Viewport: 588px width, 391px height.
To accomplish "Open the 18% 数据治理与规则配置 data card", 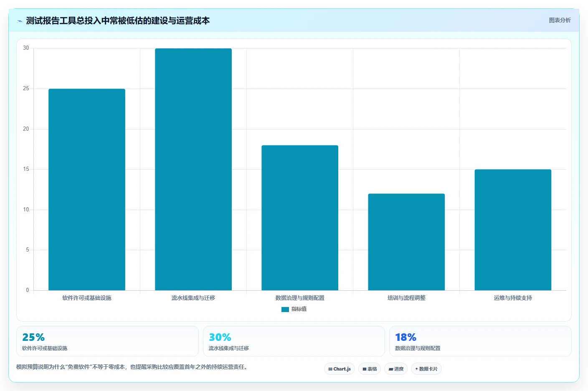I will click(480, 341).
